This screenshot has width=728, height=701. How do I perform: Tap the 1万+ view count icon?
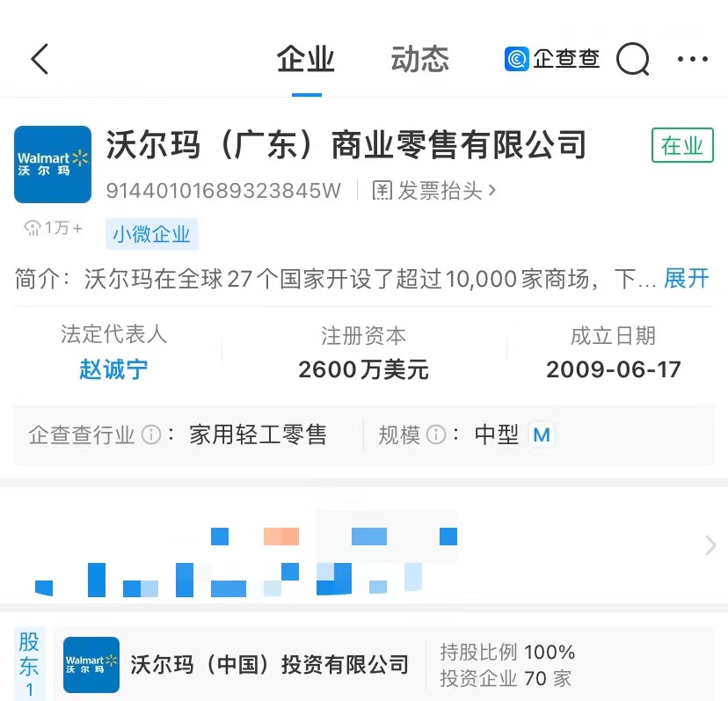[33, 228]
